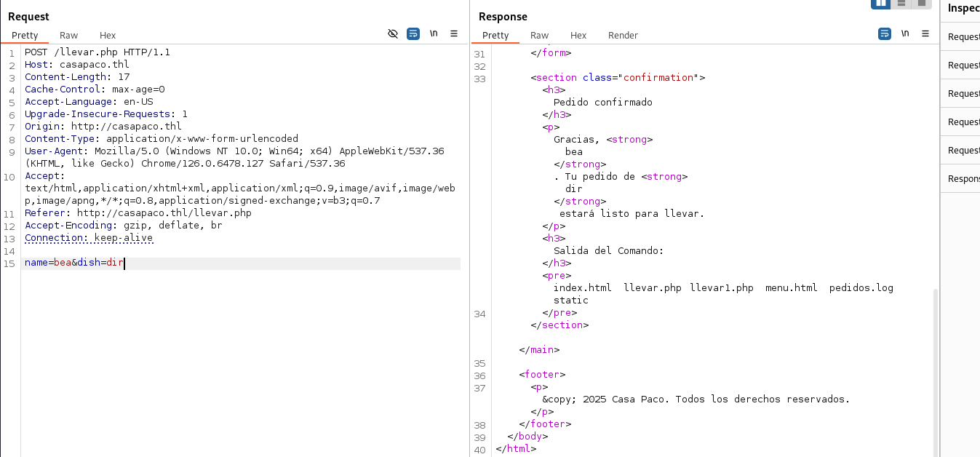Open the Response Render tab
Screen dimensions: 980x457
pyautogui.click(x=623, y=35)
